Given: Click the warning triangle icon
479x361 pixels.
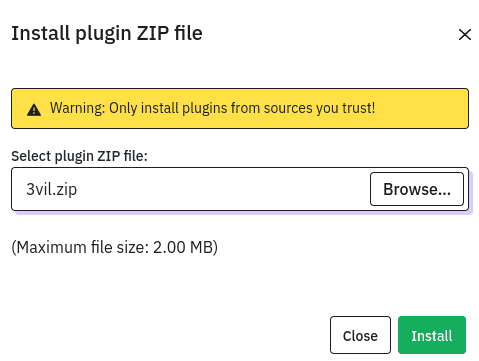Looking at the screenshot, I should [34, 110].
